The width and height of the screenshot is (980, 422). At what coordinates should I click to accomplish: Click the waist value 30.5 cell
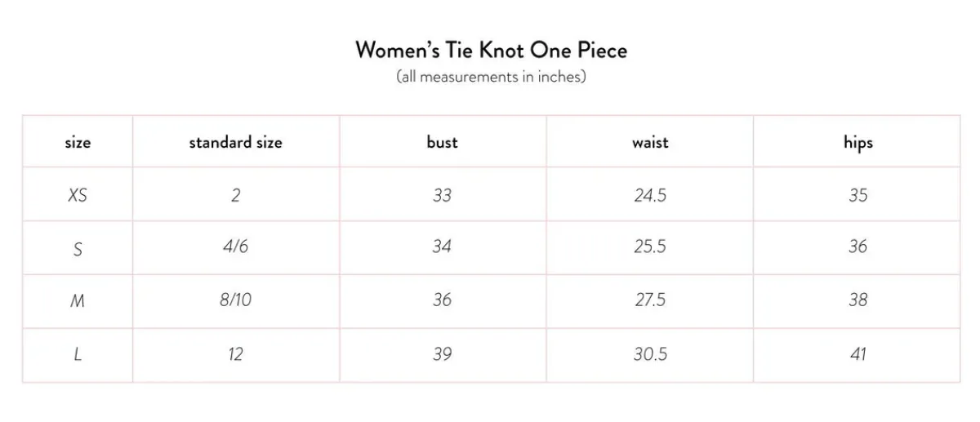tap(650, 355)
